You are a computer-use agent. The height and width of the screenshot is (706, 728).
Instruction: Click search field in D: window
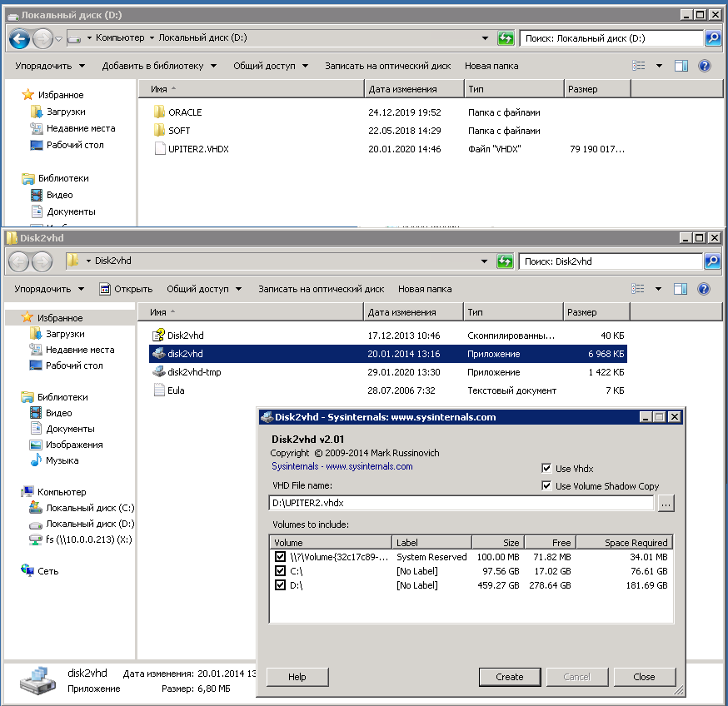click(611, 38)
